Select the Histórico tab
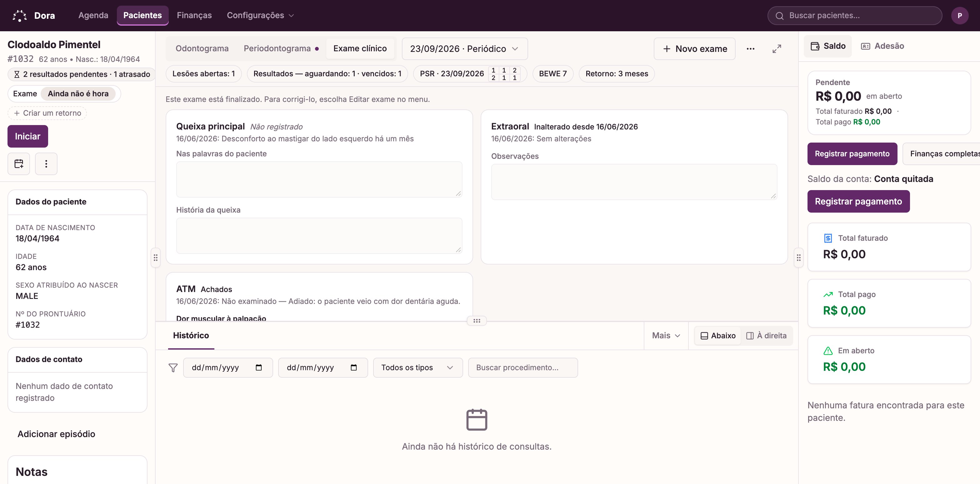 (191, 335)
